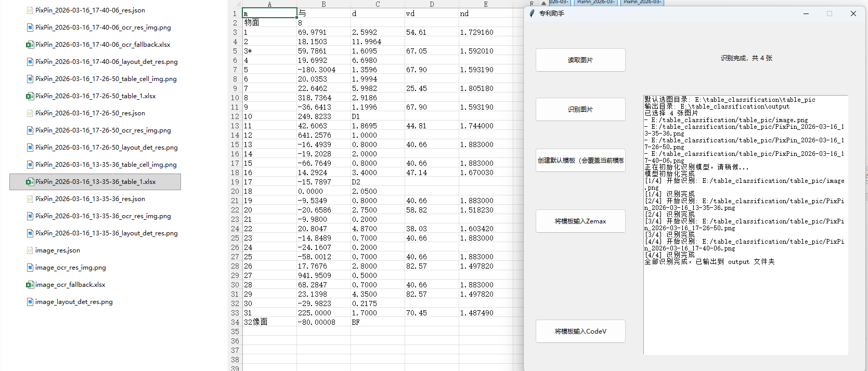Close the 专利助手 window
This screenshot has height=371, width=868.
[x=853, y=14]
